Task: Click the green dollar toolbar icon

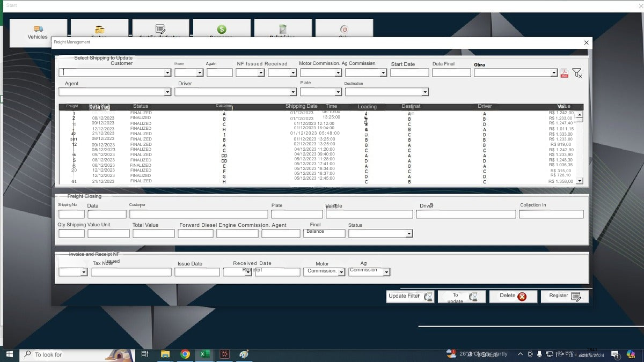Action: (x=221, y=29)
